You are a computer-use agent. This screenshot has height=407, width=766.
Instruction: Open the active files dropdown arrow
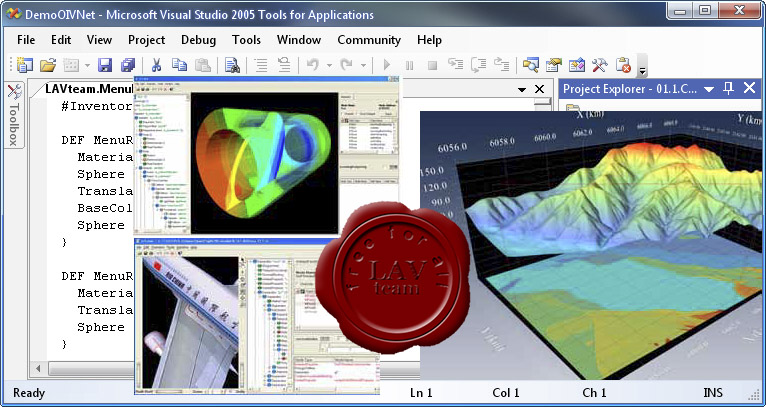tap(522, 89)
